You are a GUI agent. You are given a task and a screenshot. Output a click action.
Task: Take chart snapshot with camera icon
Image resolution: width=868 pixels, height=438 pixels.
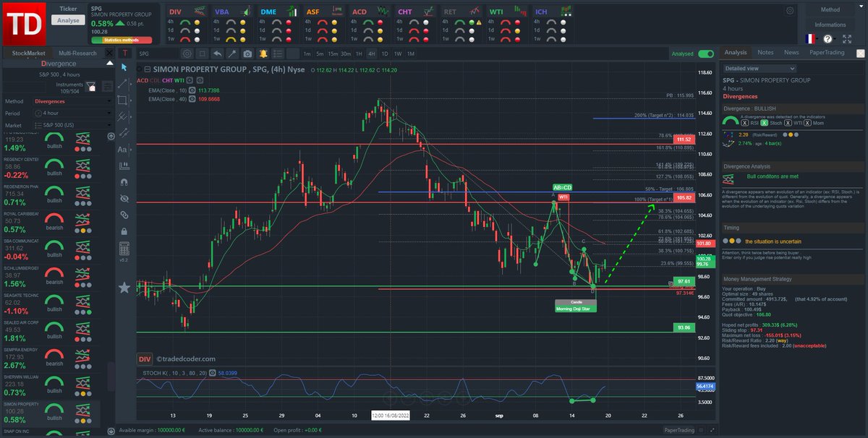tap(248, 53)
